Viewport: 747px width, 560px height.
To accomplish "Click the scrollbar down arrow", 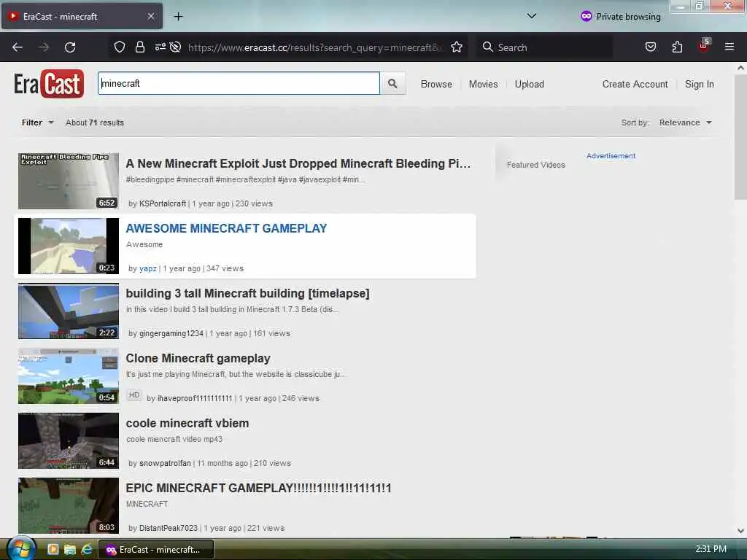I will 740,531.
